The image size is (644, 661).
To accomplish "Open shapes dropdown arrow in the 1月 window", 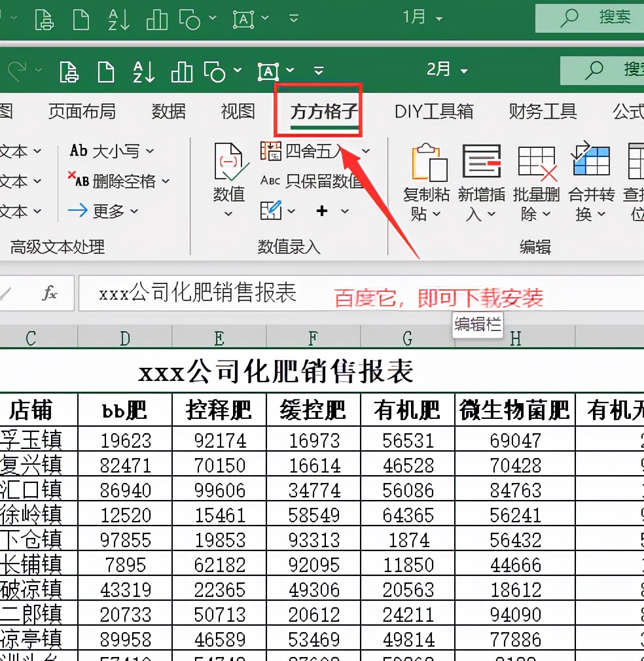I will [213, 18].
